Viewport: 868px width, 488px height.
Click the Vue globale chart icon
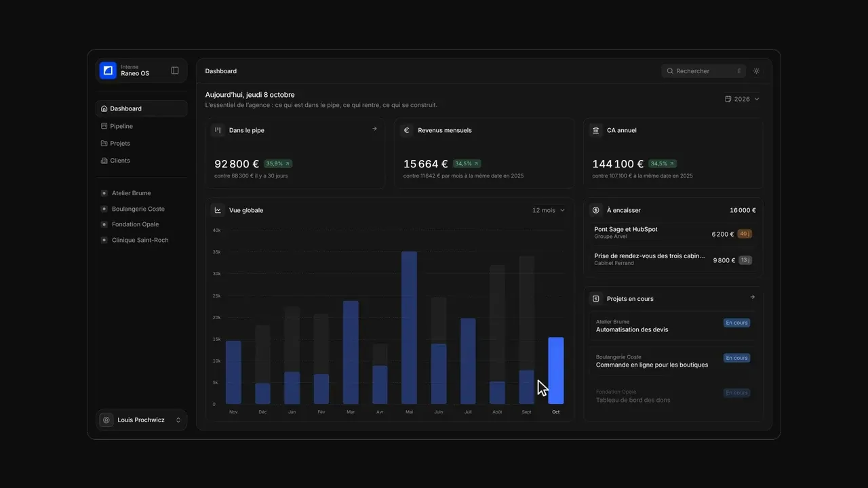point(218,210)
